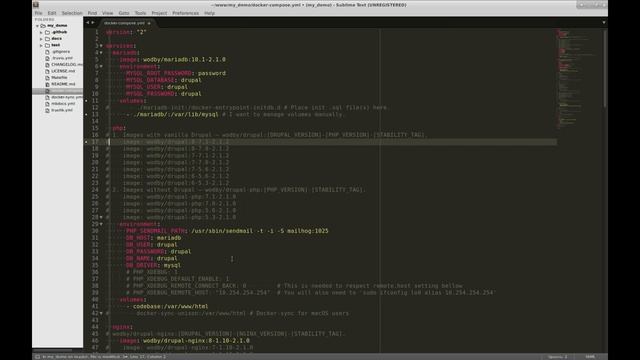Select docker-compose.yml in the sidebar
Viewport: 640px width, 360px height.
(x=58, y=91)
